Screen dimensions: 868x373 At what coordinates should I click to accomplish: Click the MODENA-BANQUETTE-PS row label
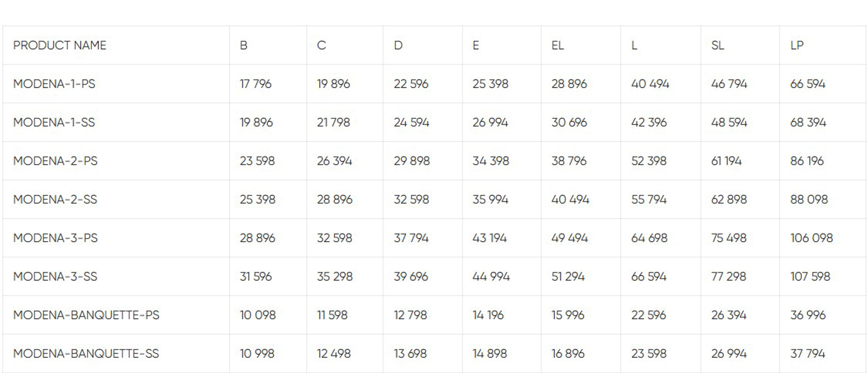point(86,315)
